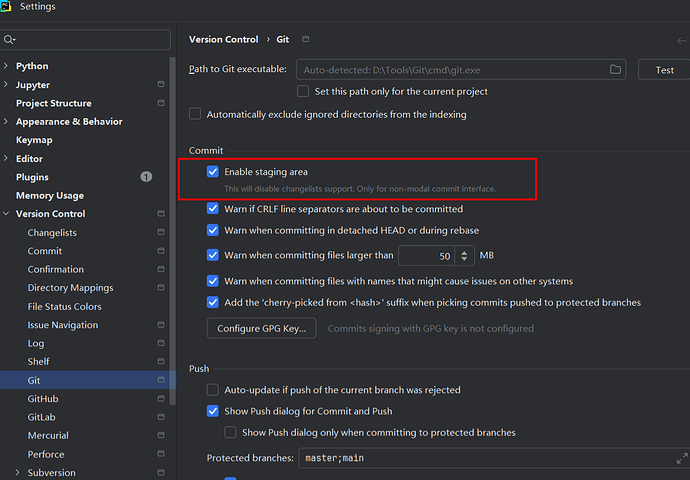The height and width of the screenshot is (480, 690).
Task: Click the project marker icon on GitLab row
Action: [161, 417]
